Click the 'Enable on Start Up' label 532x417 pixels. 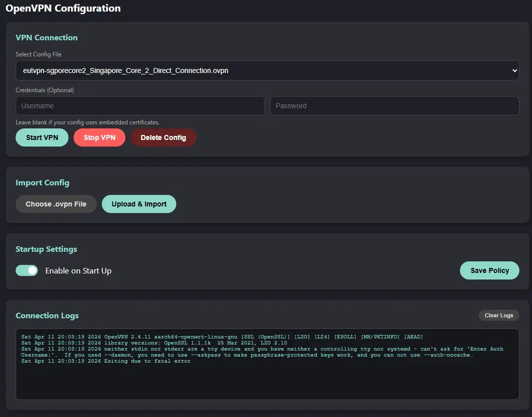coord(79,271)
